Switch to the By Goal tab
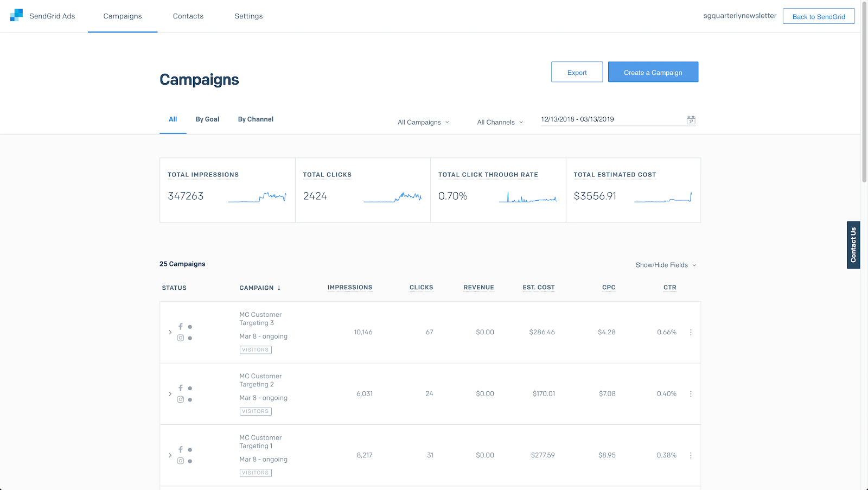Image resolution: width=868 pixels, height=490 pixels. click(x=207, y=119)
